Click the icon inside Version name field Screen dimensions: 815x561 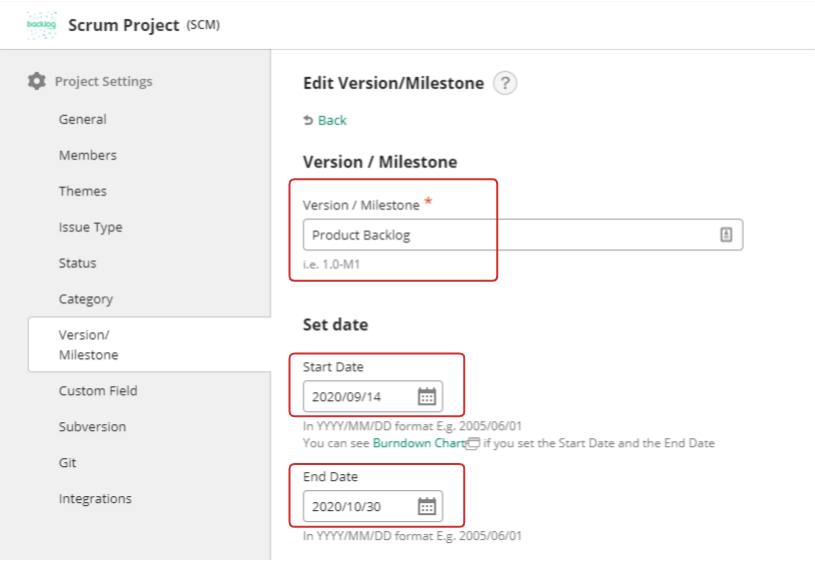point(726,235)
